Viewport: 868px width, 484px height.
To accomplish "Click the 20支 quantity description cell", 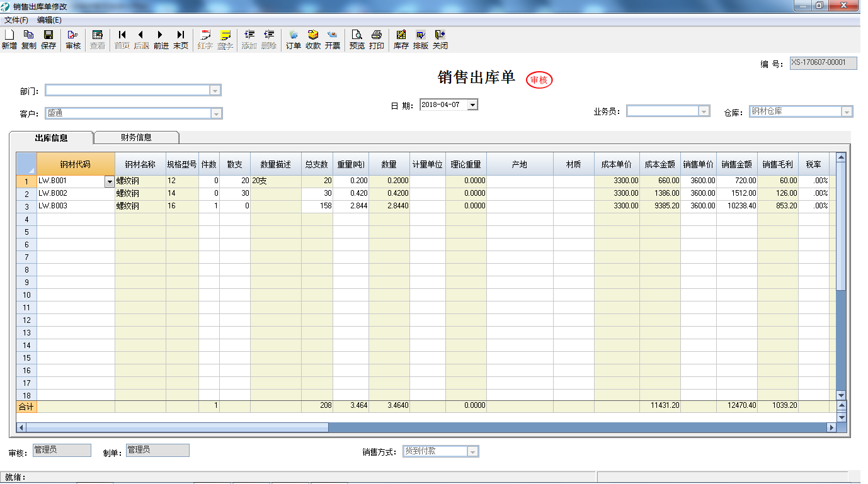I will pos(276,181).
